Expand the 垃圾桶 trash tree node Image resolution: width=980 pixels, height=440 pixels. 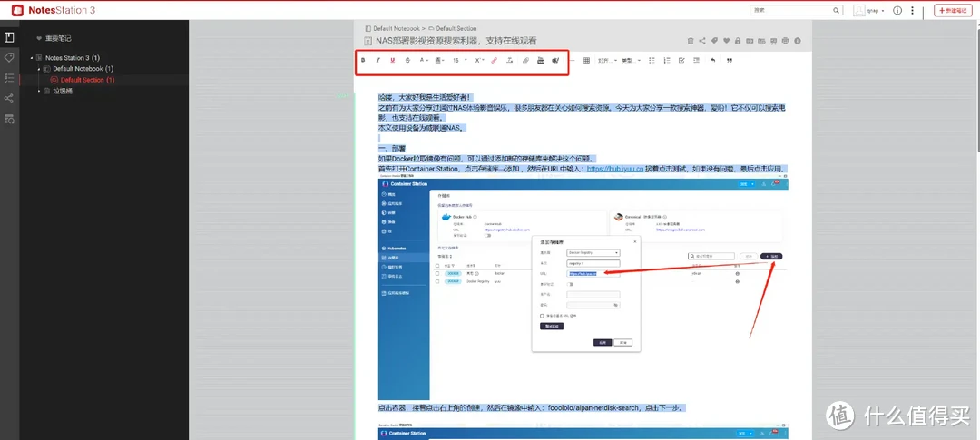(x=38, y=92)
